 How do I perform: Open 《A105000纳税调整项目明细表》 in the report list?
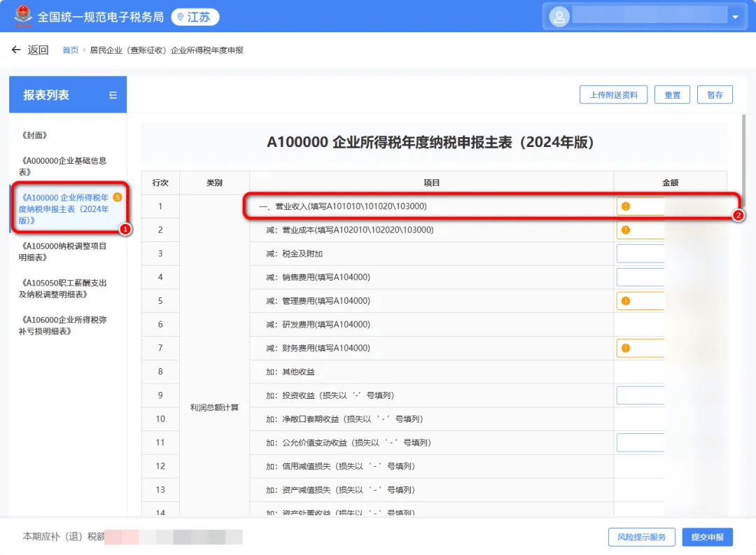tap(63, 252)
